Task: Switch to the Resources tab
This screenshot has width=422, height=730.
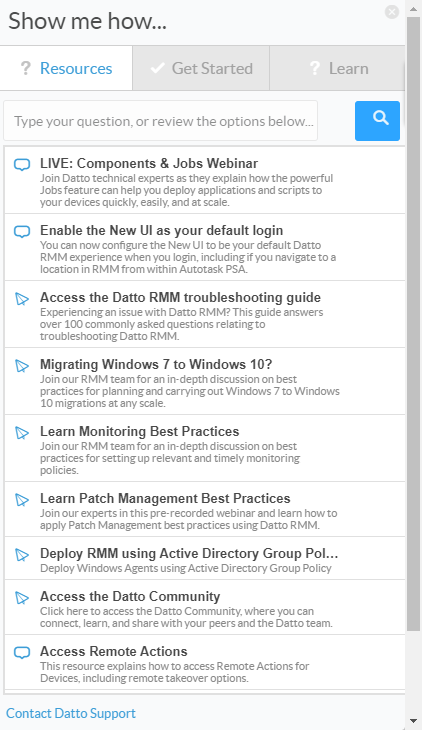Action: (66, 68)
